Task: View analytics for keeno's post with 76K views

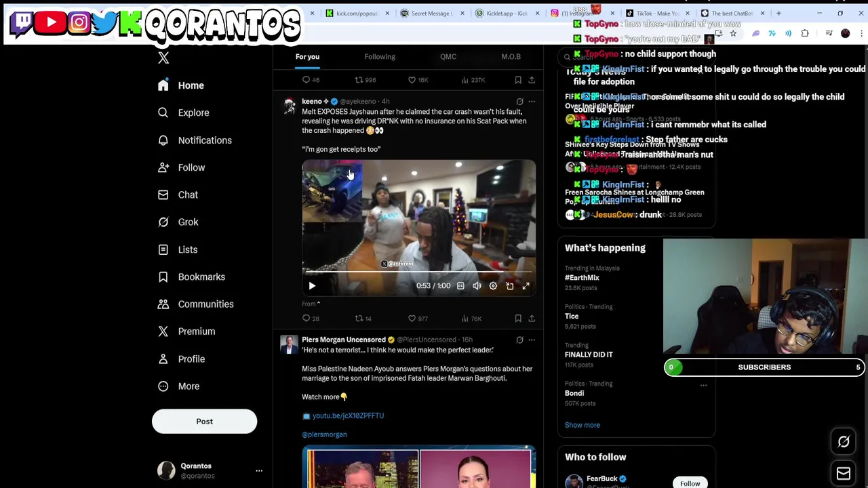Action: pos(471,319)
